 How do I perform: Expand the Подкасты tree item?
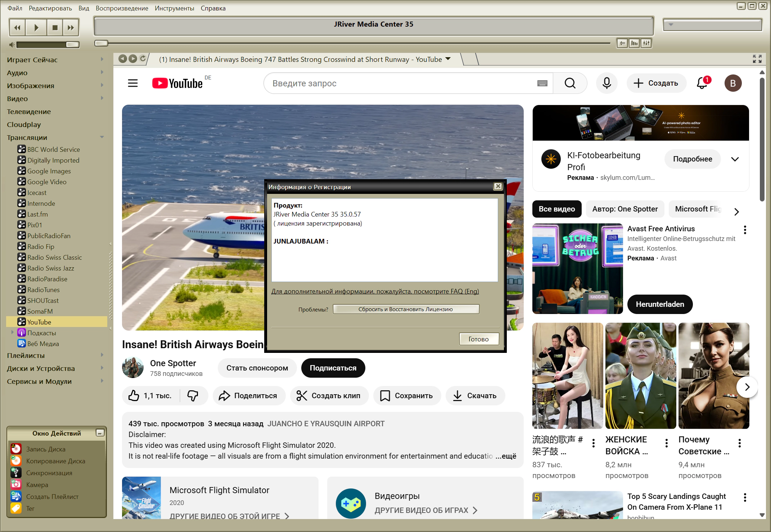13,332
